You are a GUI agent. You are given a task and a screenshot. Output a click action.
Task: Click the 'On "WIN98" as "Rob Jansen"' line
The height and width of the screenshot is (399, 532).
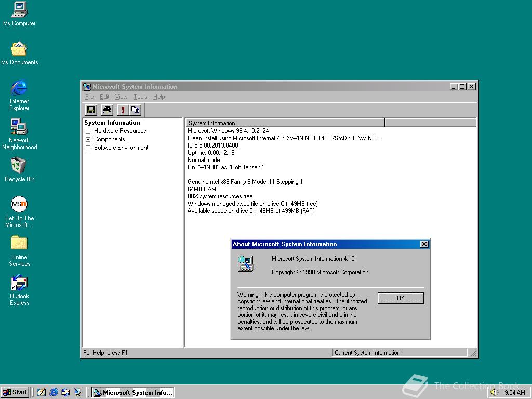225,167
